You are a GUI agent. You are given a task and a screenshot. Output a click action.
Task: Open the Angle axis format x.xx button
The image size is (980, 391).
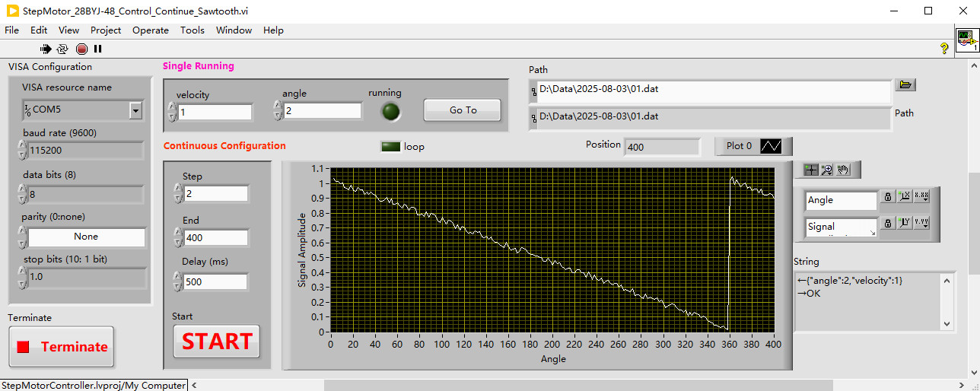[x=921, y=196]
